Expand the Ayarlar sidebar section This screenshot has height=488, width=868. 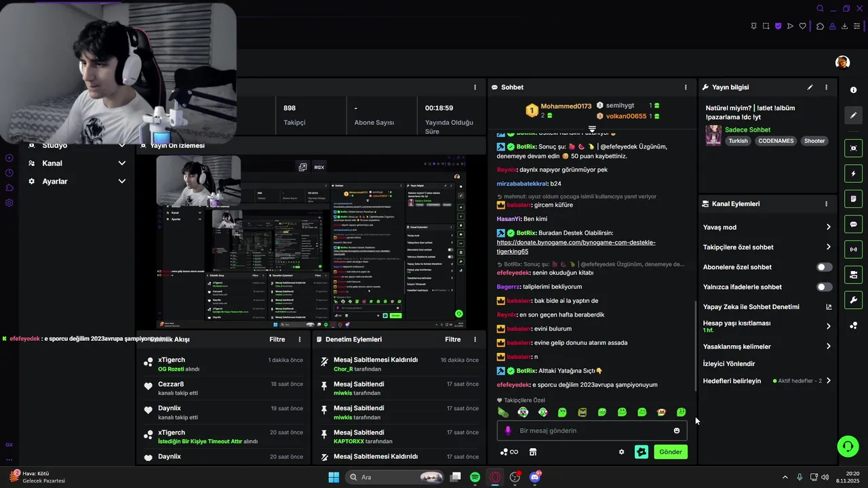[x=77, y=182]
